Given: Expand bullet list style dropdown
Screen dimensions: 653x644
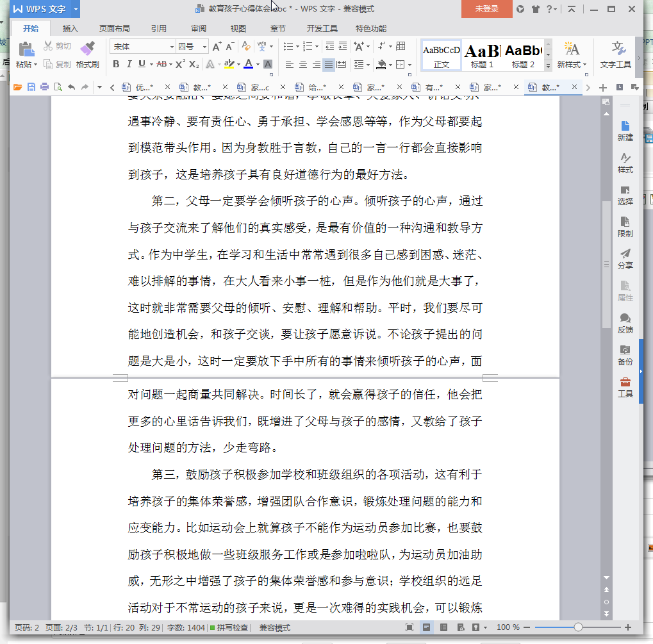Looking at the screenshot, I should 297,47.
